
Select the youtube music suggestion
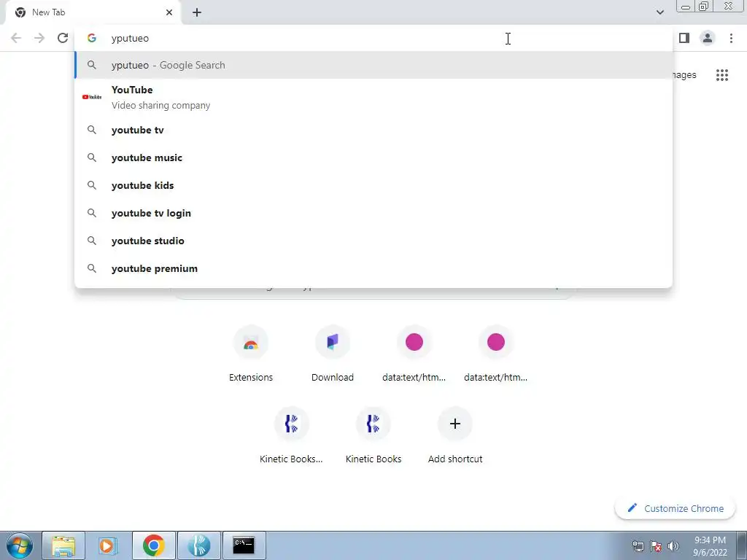click(373, 157)
